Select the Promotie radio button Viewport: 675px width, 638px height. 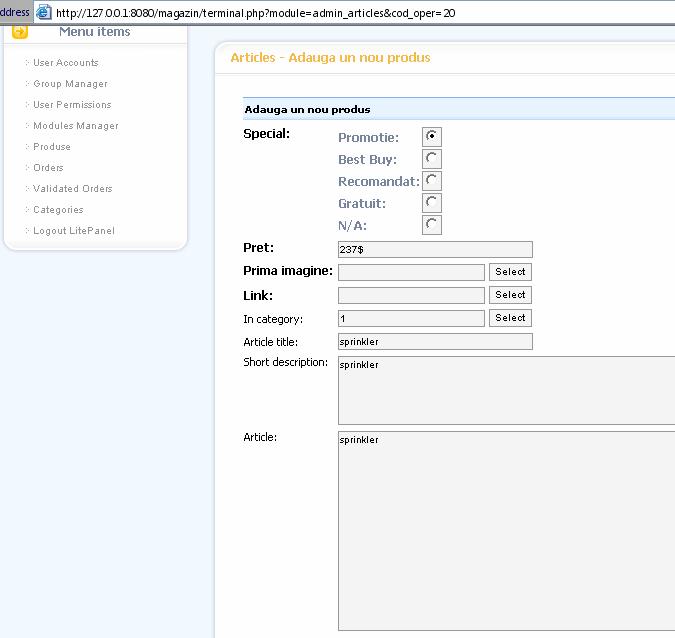click(432, 137)
